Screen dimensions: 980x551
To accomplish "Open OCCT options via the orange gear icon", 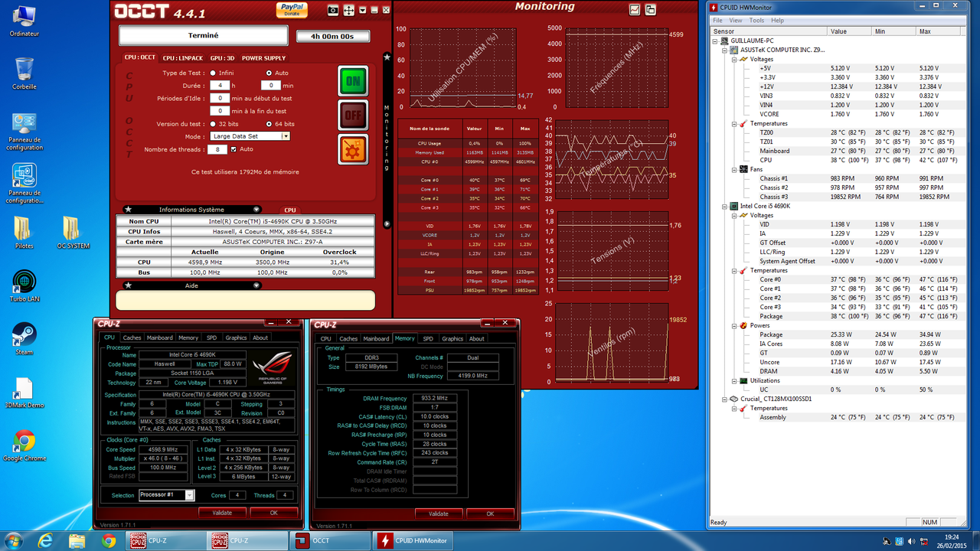I will (x=352, y=149).
